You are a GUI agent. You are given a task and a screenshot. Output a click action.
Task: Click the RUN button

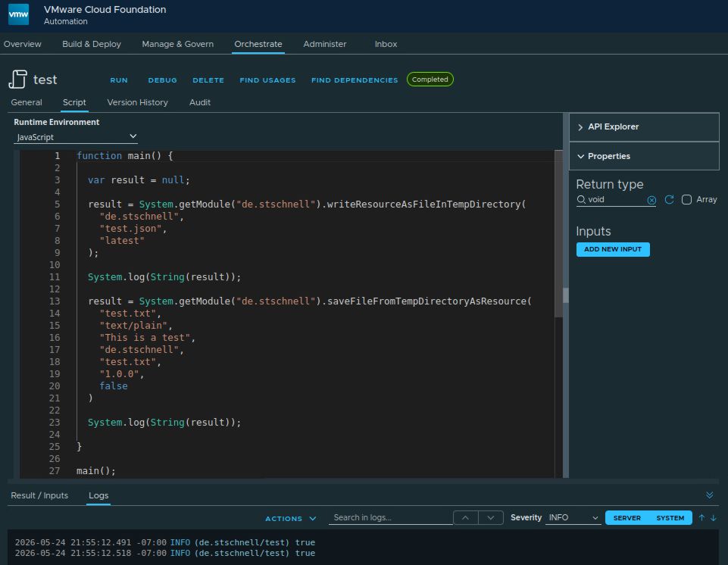point(119,80)
